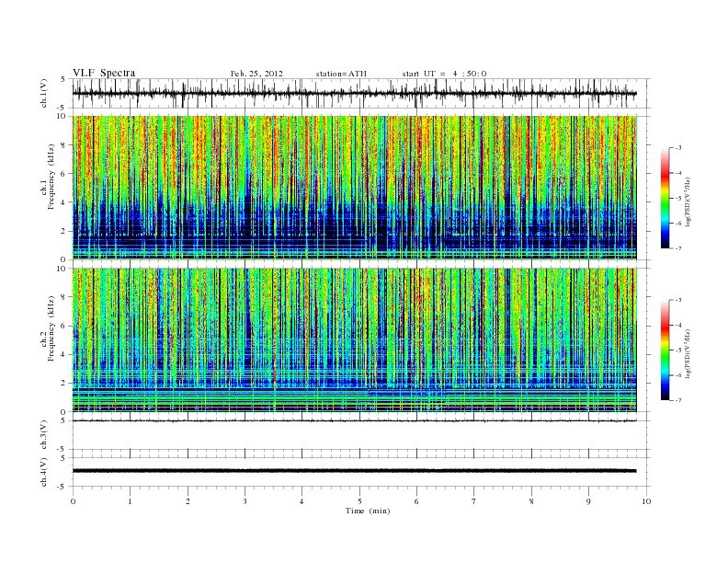Click the "-5" tick on ch.3(V) axis
Viewport: 728px width, 563px height.
coord(63,449)
